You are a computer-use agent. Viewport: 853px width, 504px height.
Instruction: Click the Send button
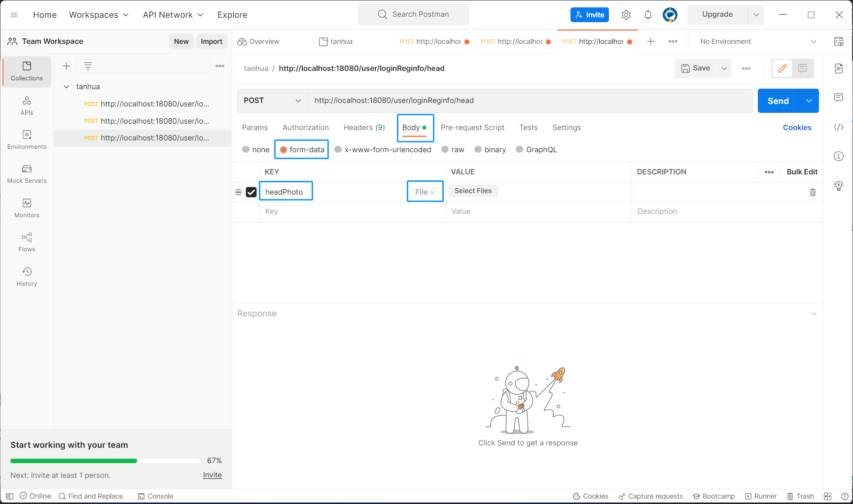779,101
